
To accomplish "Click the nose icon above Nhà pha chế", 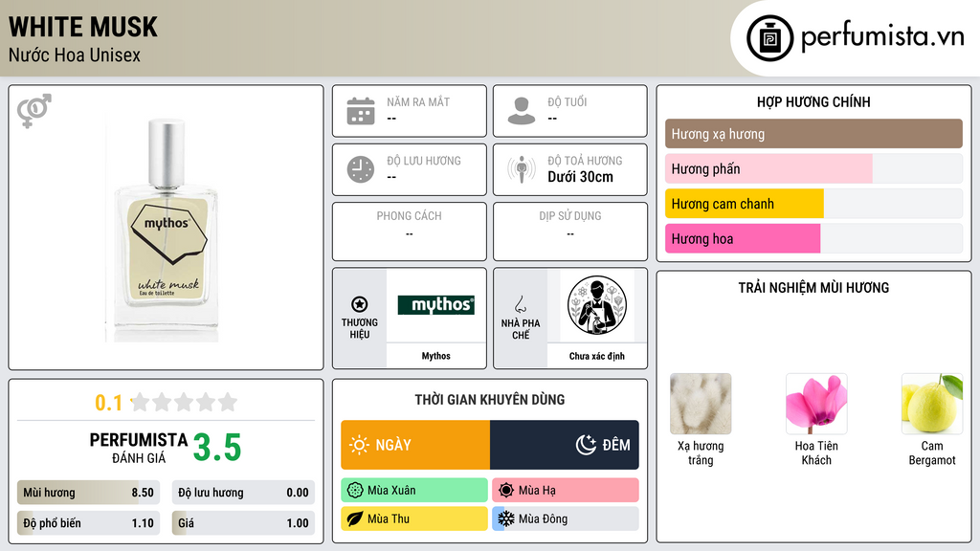I will pyautogui.click(x=520, y=304).
